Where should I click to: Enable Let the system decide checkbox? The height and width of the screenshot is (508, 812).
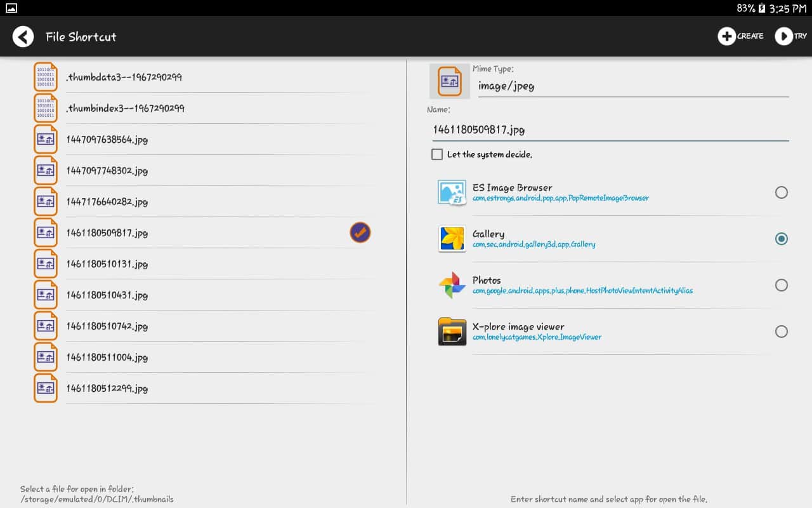pyautogui.click(x=437, y=154)
